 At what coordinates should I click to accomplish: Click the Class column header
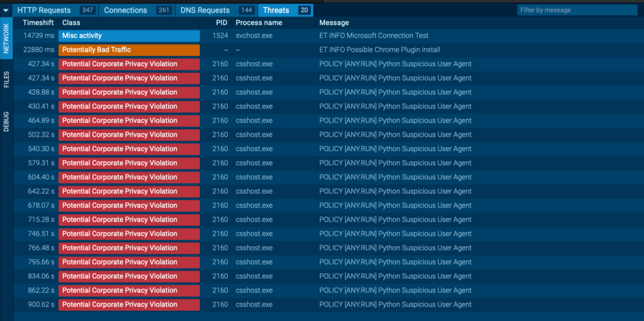[71, 23]
